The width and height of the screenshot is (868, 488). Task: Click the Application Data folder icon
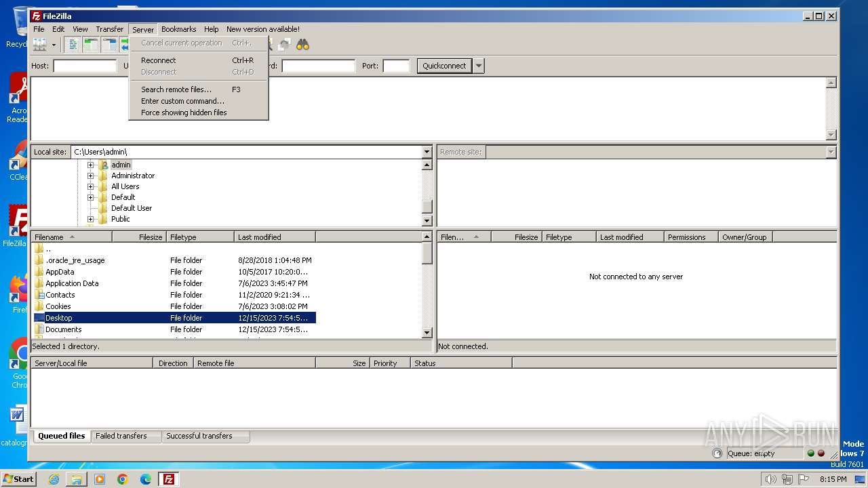click(39, 283)
